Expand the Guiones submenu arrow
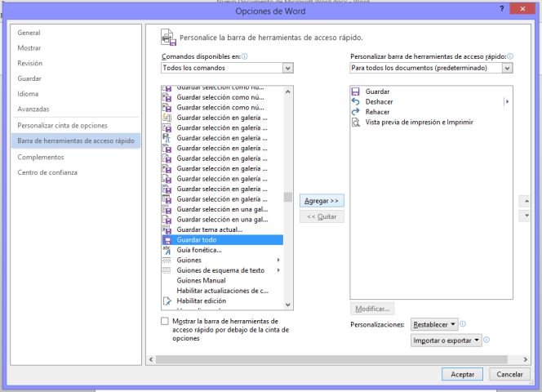Image resolution: width=542 pixels, height=392 pixels. click(278, 261)
